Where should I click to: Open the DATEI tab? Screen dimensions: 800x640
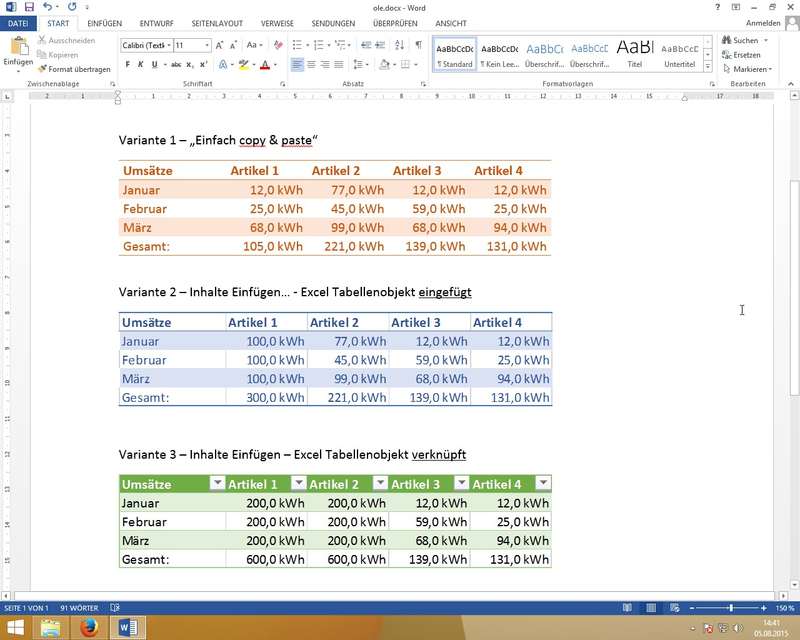click(x=18, y=23)
